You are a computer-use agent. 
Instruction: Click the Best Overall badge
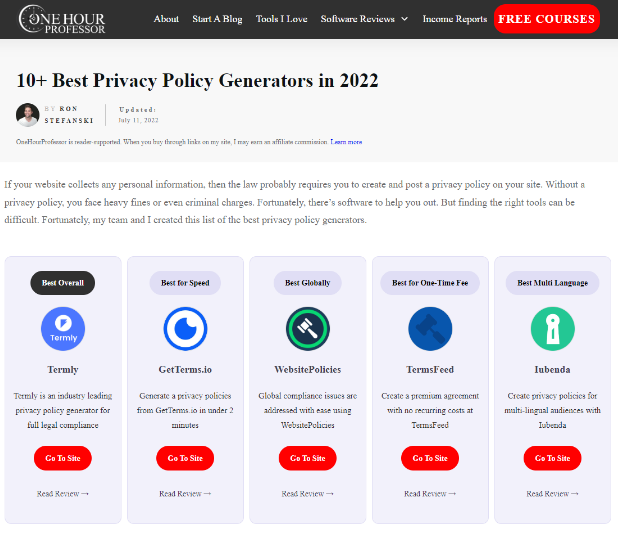pyautogui.click(x=63, y=283)
